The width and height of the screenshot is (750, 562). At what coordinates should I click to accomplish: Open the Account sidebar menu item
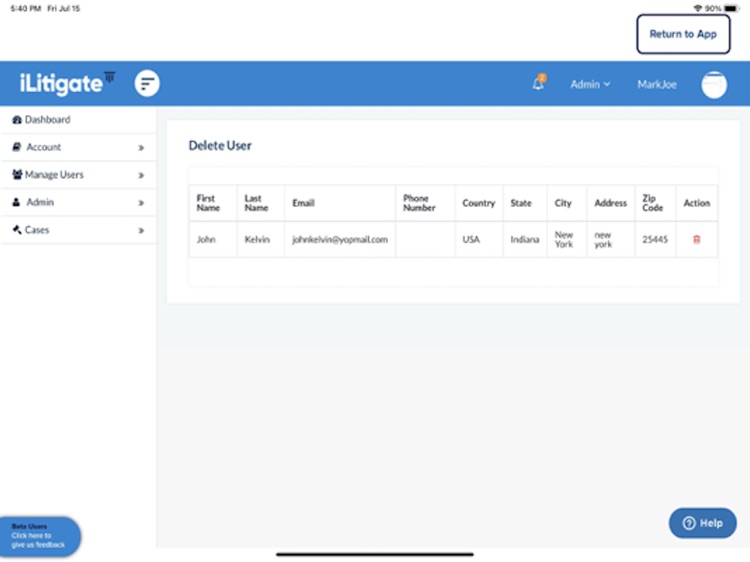click(x=78, y=147)
